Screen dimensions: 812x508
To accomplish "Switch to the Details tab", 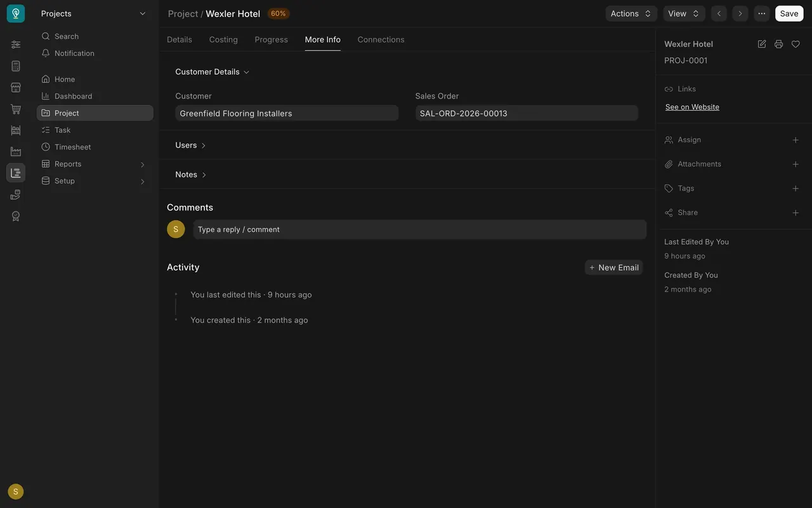I will (x=180, y=39).
